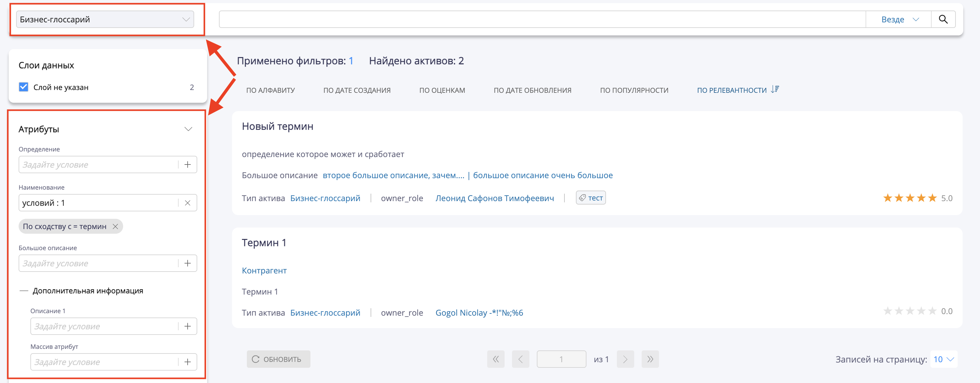Add condition with plus in Массив атрибут field
The height and width of the screenshot is (383, 980).
[188, 362]
